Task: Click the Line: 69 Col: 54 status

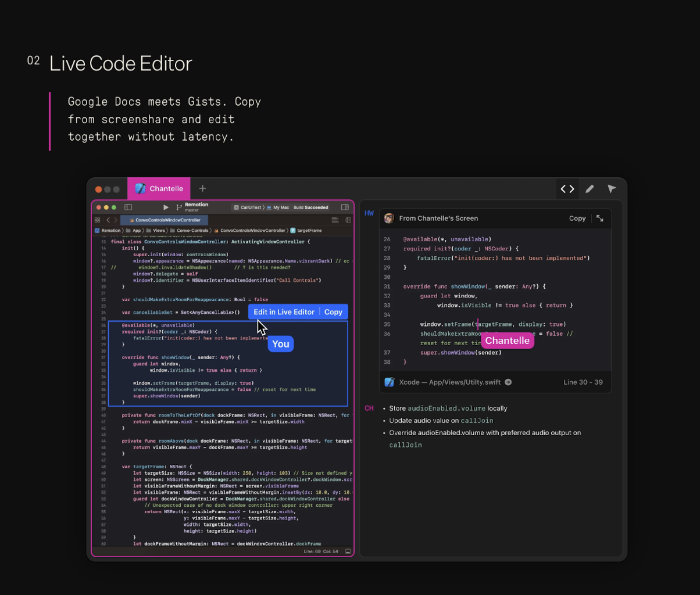Action: coord(321,551)
